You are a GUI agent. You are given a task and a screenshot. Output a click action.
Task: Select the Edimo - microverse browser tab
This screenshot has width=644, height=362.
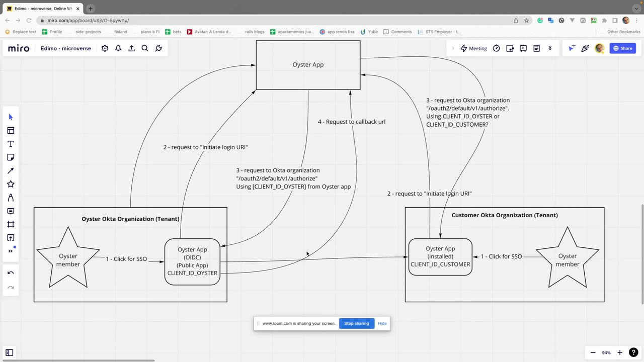44,9
